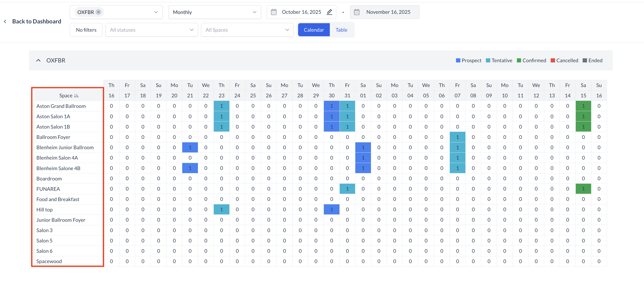Collapse the OXFBR section chevron
644x281 pixels.
[x=38, y=60]
